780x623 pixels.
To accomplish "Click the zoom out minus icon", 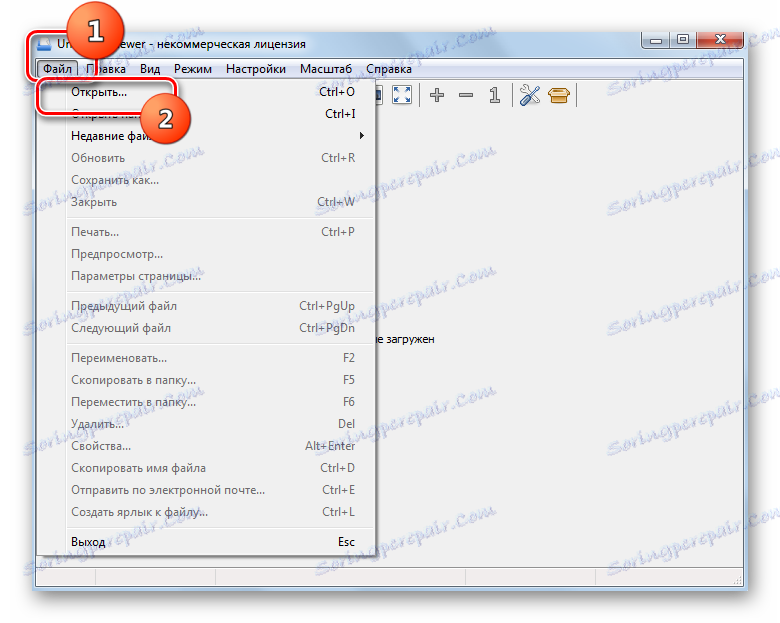I will pos(466,95).
